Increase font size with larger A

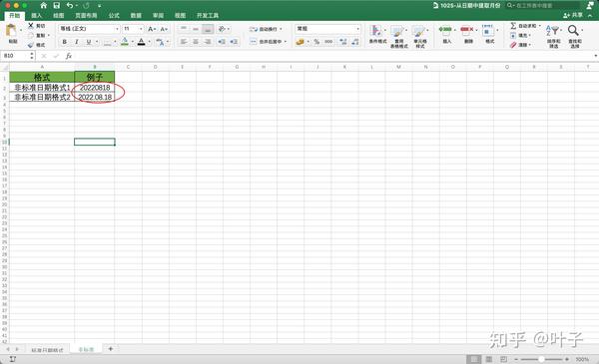pos(152,29)
